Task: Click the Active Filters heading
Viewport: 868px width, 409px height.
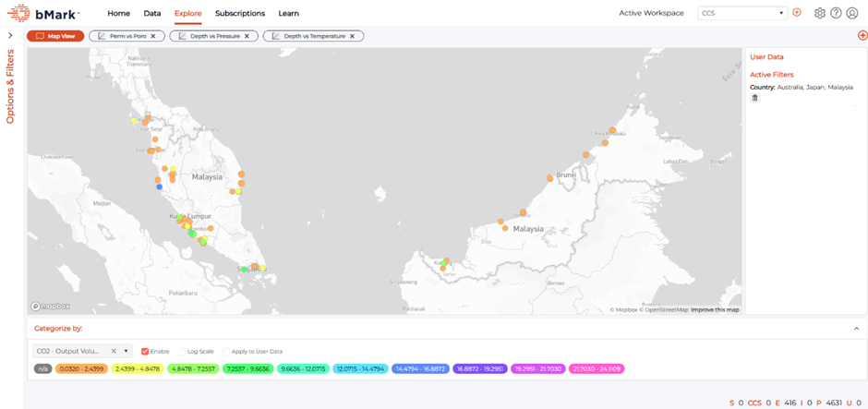Action: click(x=772, y=75)
